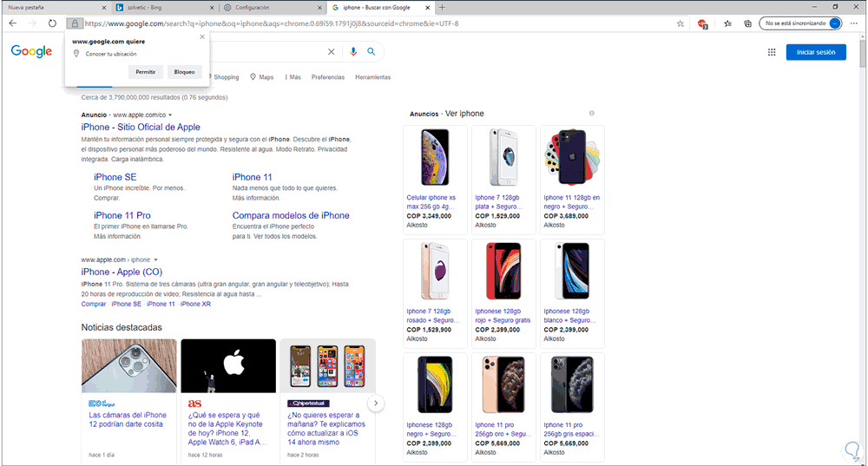Open Iphonese 128gb blanco product image
Viewport: 868px width, 466px height.
[572, 271]
